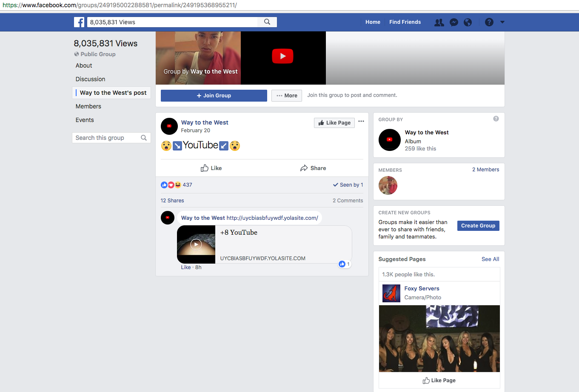Click the search icon in Search this group
Viewport: 579px width, 392px height.
pyautogui.click(x=144, y=138)
